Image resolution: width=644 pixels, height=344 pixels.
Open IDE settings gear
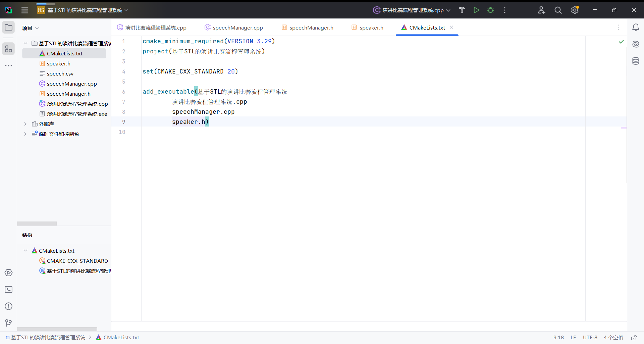coord(575,10)
